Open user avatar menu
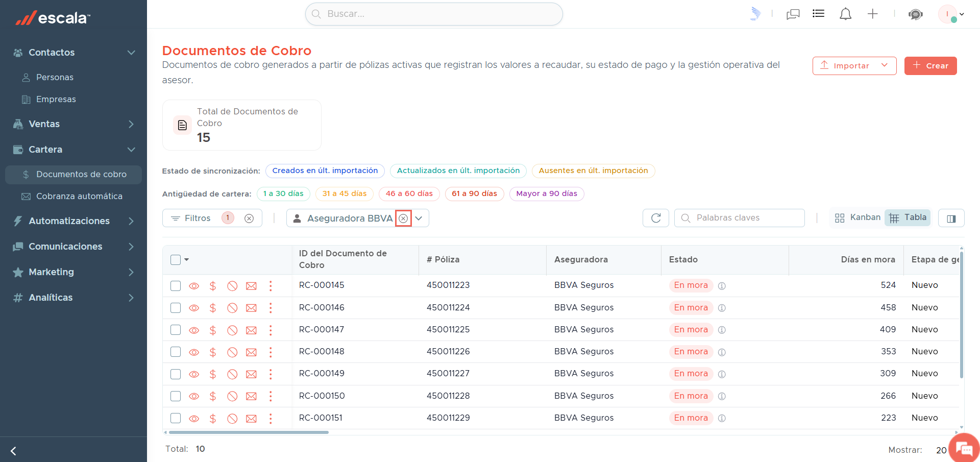Image resolution: width=980 pixels, height=462 pixels. click(951, 14)
